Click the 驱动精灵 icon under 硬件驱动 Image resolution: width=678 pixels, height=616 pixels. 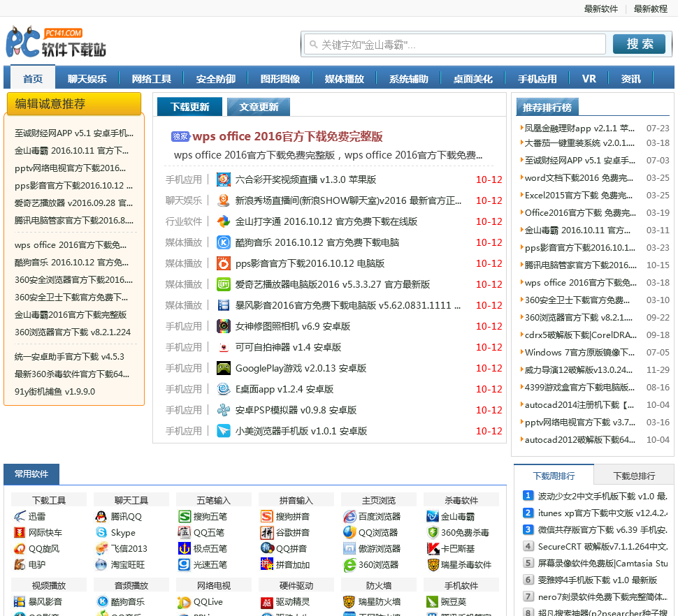point(267,602)
